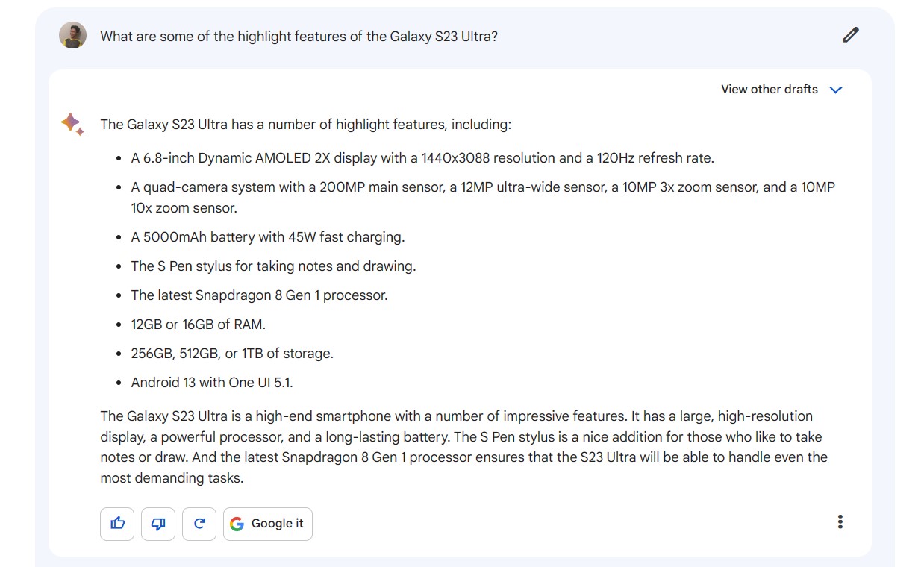
Task: Click the edit prompt pencil icon
Action: click(x=850, y=35)
